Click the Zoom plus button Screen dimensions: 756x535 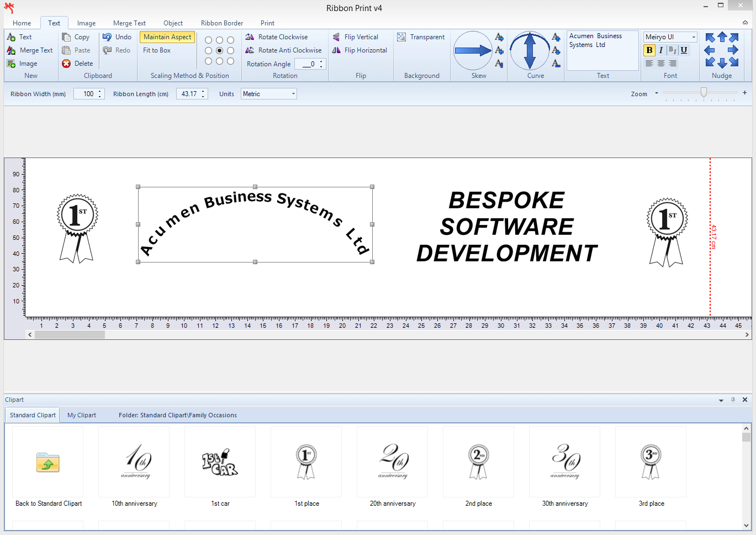tap(744, 93)
